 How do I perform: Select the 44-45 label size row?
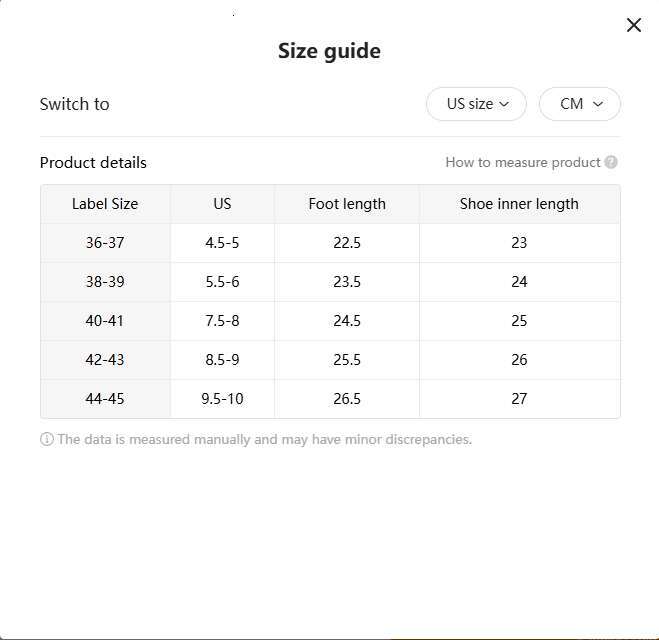point(105,399)
